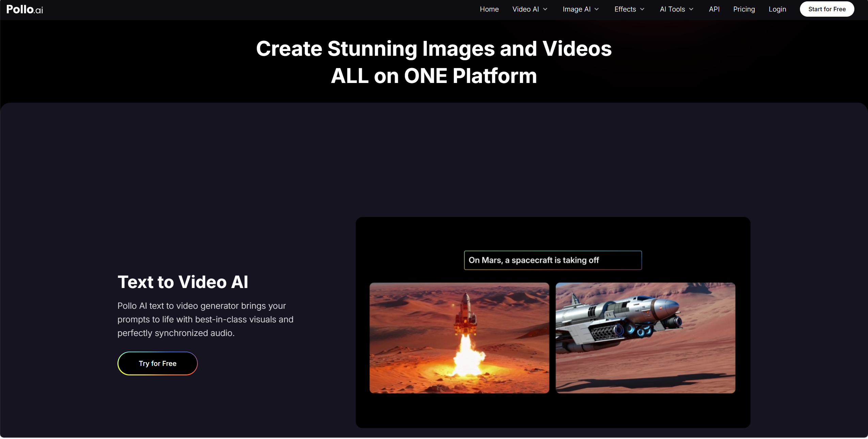Viewport: 868px width, 439px height.
Task: Click the Mars spacecraft prompt field
Action: tap(553, 260)
